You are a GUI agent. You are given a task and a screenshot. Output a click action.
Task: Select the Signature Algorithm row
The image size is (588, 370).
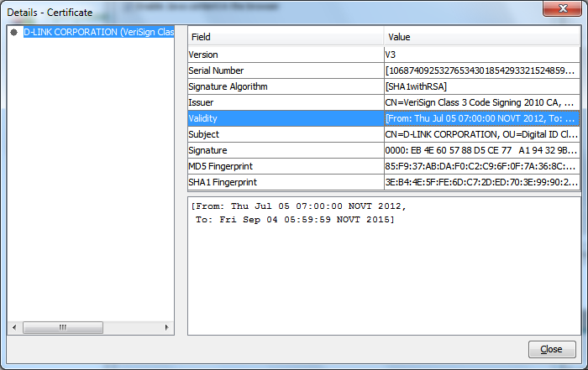[286, 86]
